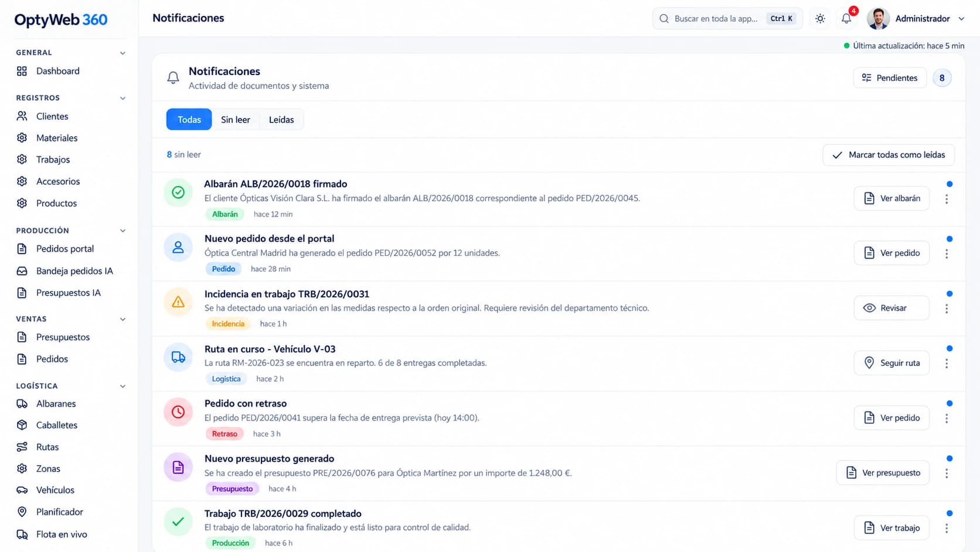Toggle the light/dark theme sun icon
The image size is (980, 552).
point(820,19)
